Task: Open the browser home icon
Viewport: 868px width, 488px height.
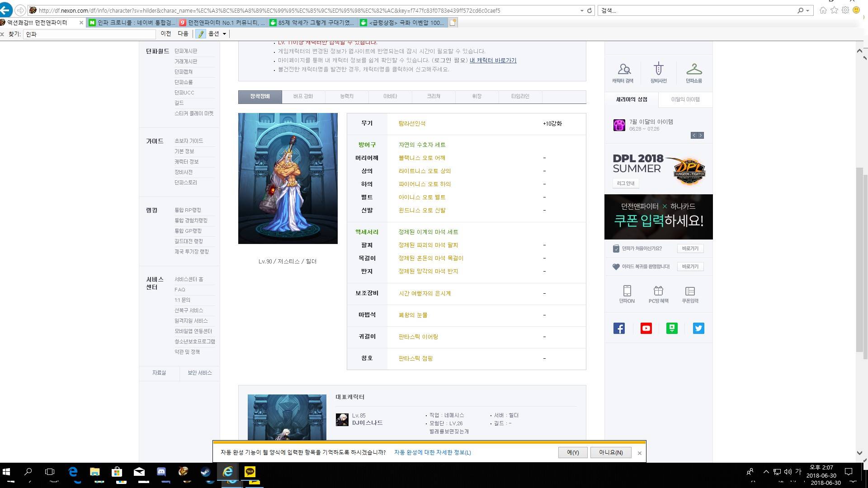Action: pos(823,10)
